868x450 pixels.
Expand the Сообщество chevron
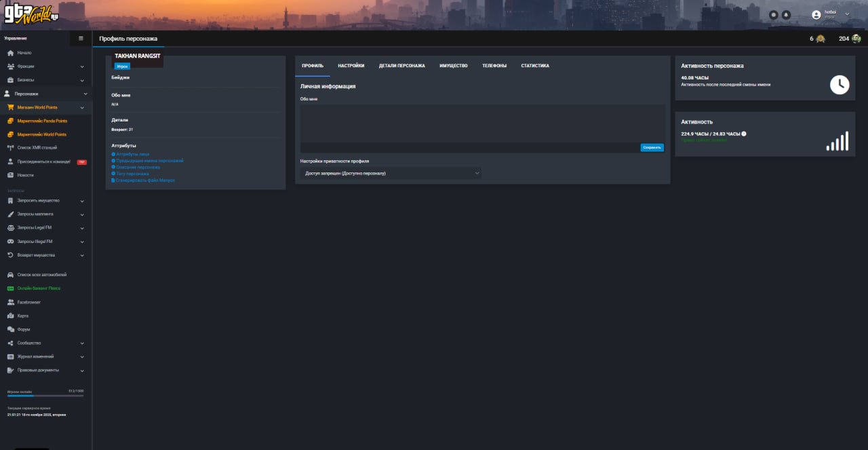click(82, 343)
